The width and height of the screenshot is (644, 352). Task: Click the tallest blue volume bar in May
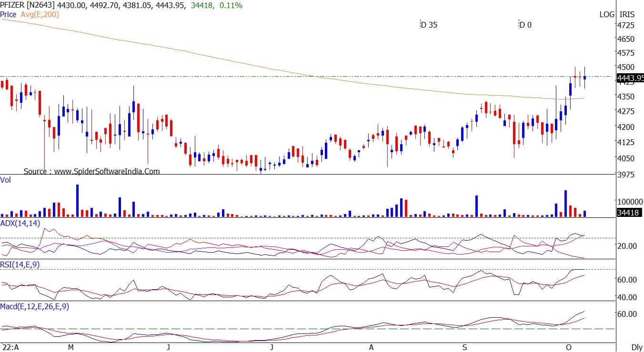pos(77,201)
